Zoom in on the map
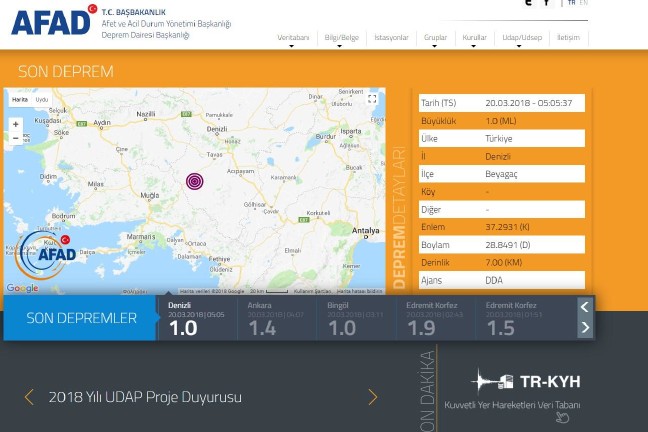Viewport: 648px width, 432px height. pyautogui.click(x=15, y=125)
